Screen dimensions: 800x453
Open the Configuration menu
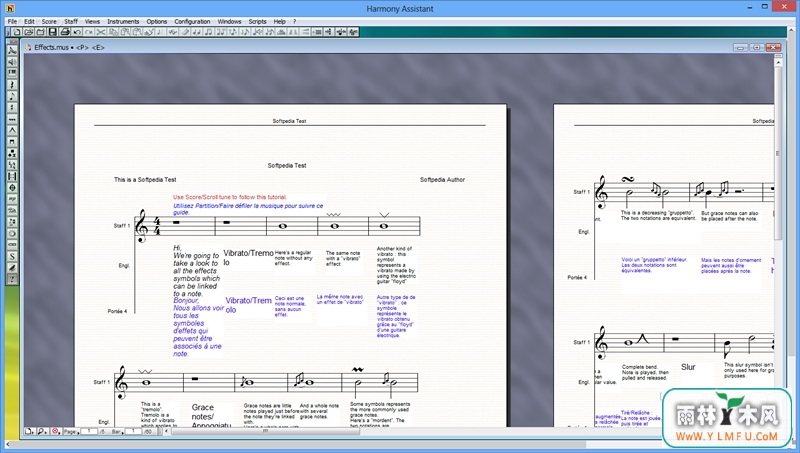tap(192, 21)
